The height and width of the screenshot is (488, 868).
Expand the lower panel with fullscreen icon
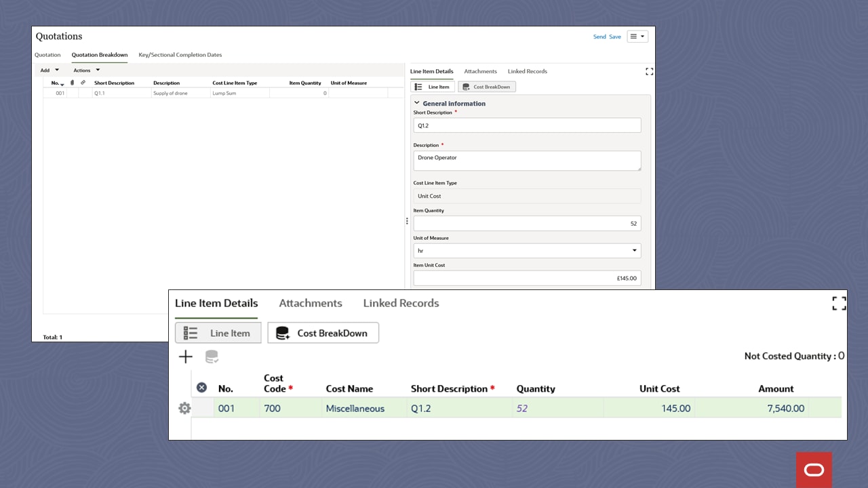(839, 303)
